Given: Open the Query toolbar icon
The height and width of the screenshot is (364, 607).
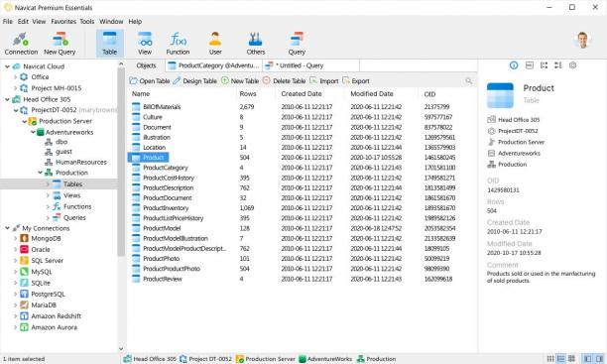Looking at the screenshot, I should coord(297,44).
